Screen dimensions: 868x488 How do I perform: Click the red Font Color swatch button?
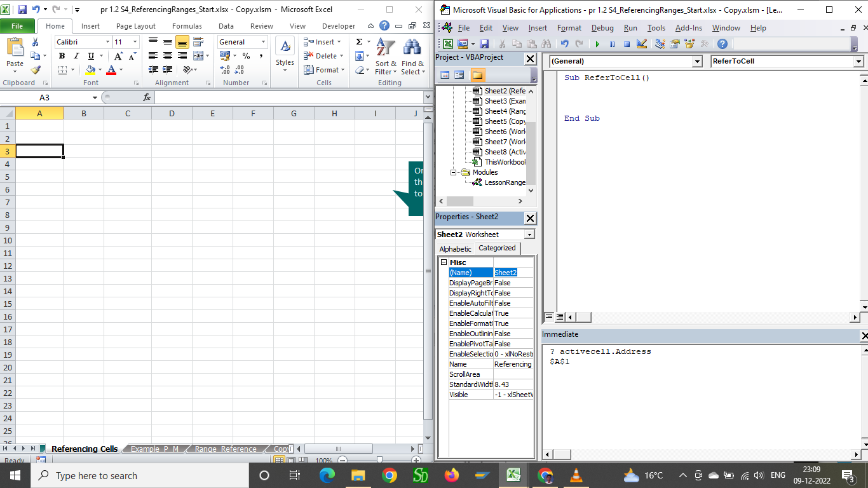[112, 70]
